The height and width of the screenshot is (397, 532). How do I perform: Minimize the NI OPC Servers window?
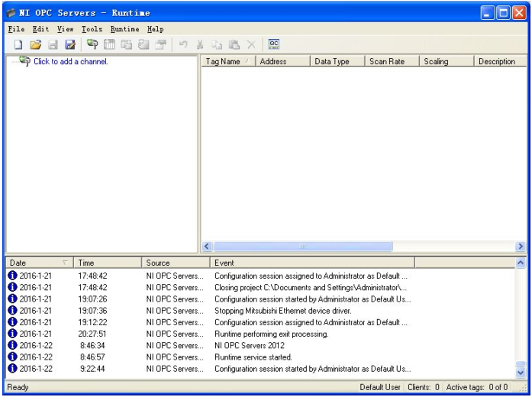[488, 13]
